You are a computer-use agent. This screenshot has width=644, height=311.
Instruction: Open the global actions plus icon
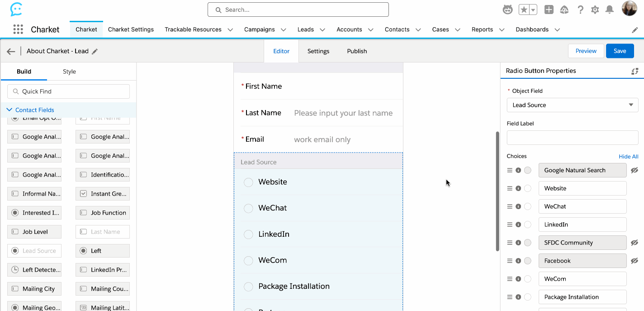pyautogui.click(x=549, y=10)
